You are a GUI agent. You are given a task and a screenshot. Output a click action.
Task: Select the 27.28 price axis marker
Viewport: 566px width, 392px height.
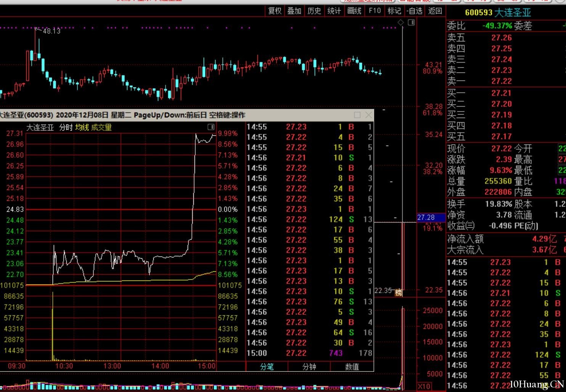[431, 218]
